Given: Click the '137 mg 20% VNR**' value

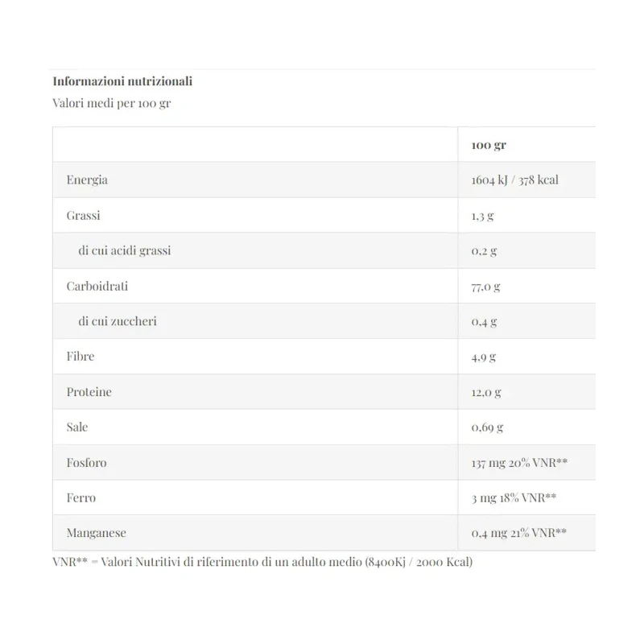Looking at the screenshot, I should pos(521,463).
